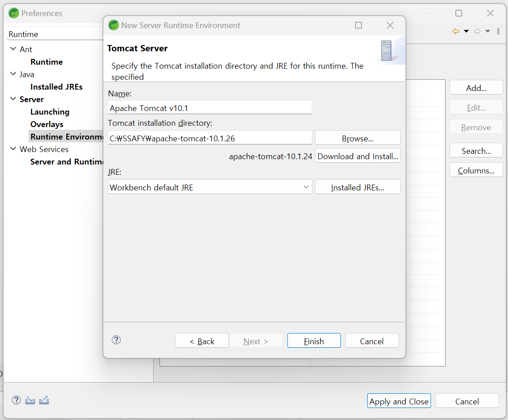The height and width of the screenshot is (420, 508).
Task: Close the Preferences window
Action: 490,13
